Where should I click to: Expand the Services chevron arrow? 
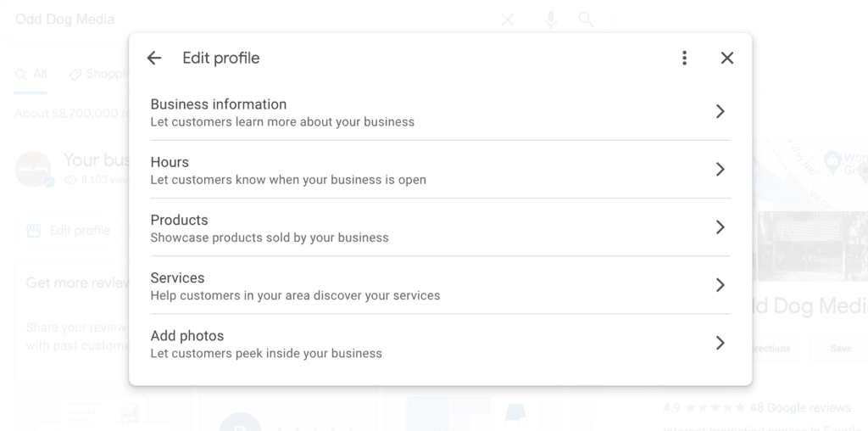[x=721, y=285]
